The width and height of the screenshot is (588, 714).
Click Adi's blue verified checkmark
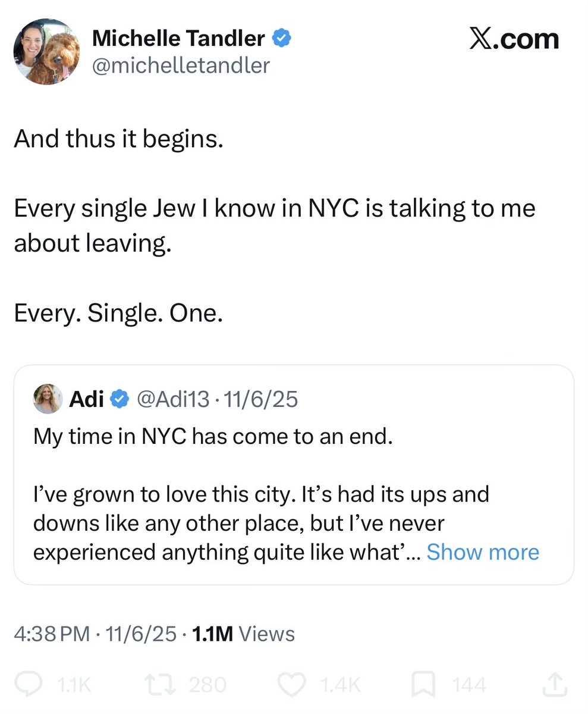(120, 399)
